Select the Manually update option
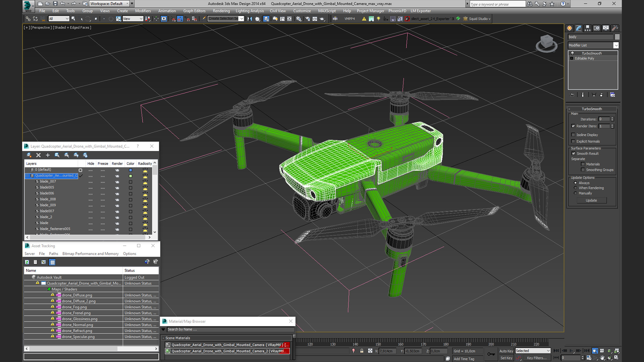The image size is (644, 362). tap(576, 193)
